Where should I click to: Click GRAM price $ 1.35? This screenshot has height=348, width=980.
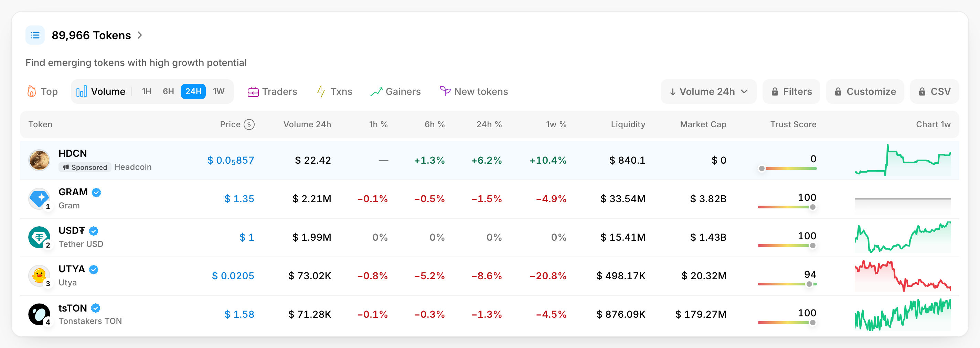point(239,199)
